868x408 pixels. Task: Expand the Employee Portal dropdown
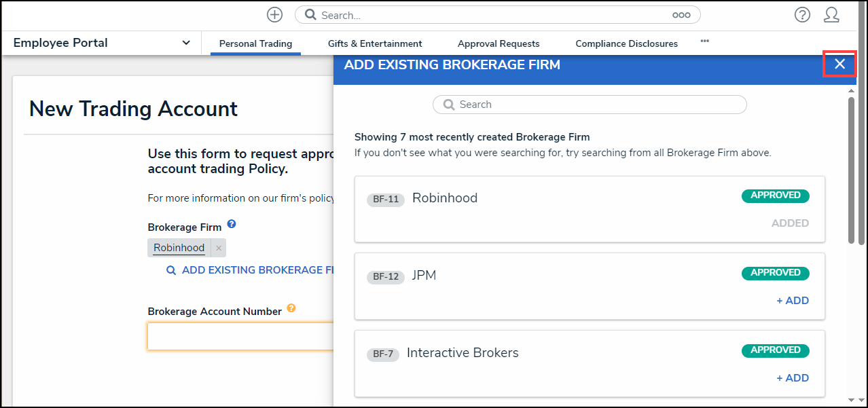pyautogui.click(x=186, y=43)
